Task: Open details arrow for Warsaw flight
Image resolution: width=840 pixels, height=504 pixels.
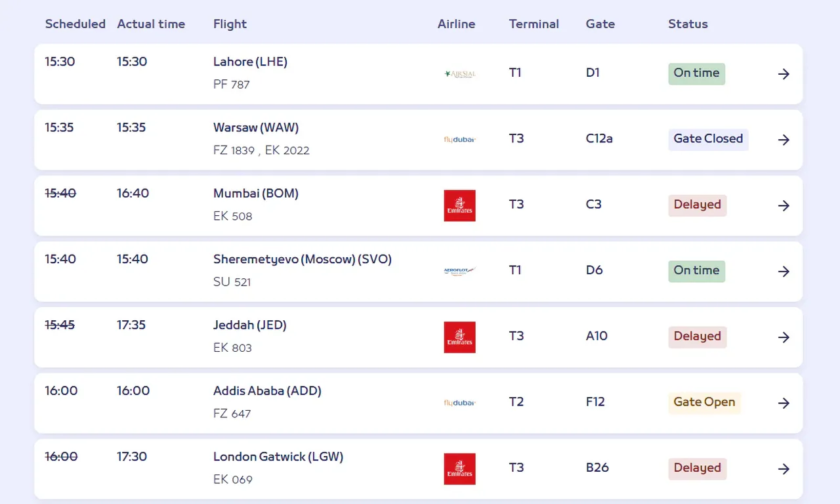Action: pyautogui.click(x=784, y=140)
